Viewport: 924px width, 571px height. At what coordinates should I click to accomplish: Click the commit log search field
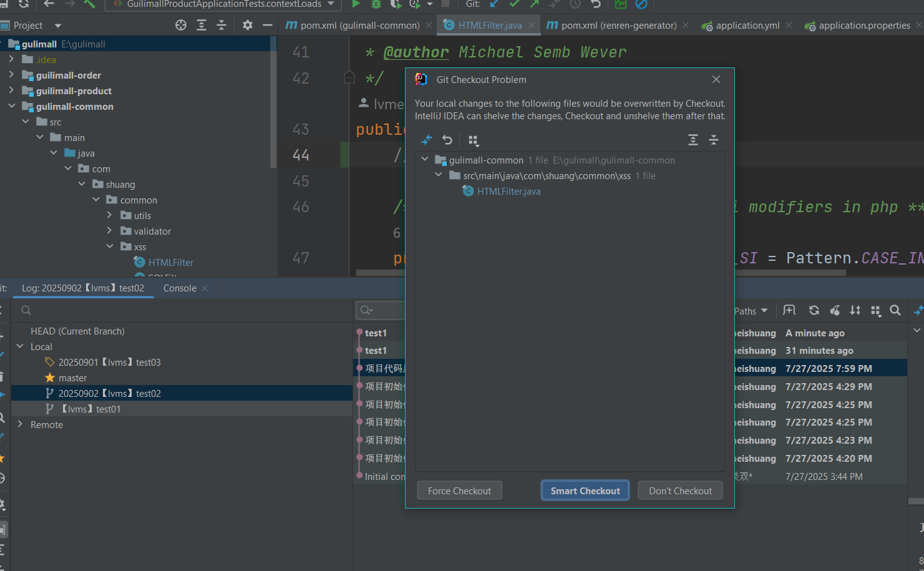click(x=382, y=310)
